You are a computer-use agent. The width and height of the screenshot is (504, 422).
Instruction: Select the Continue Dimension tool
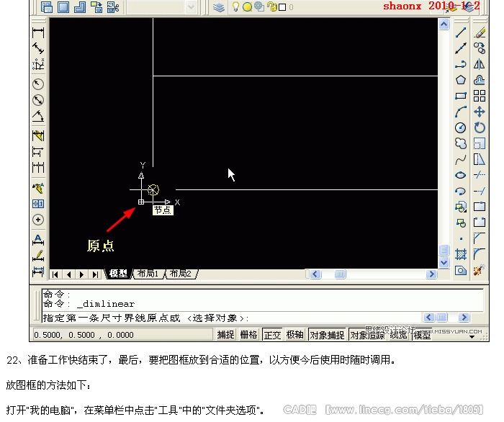[x=38, y=168]
